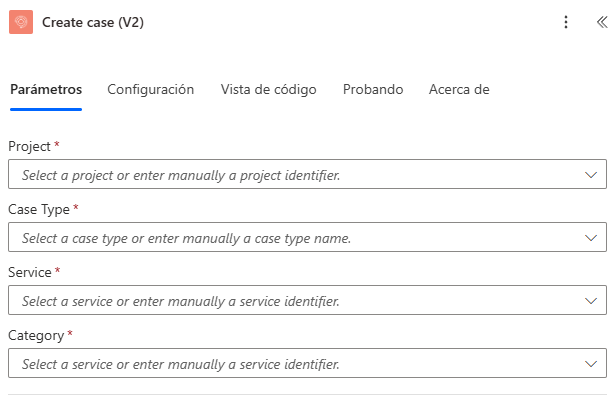Go to the Vista de código tab
Image resolution: width=616 pixels, height=406 pixels.
(x=268, y=90)
